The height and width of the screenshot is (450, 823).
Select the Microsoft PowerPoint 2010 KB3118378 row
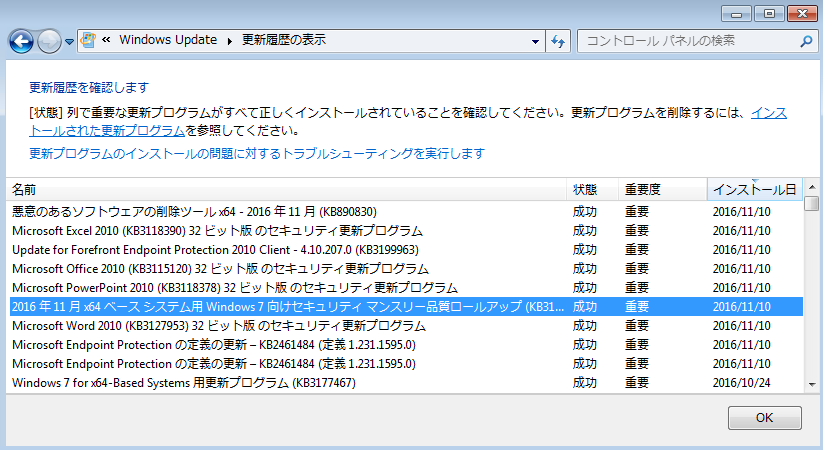tap(406, 288)
